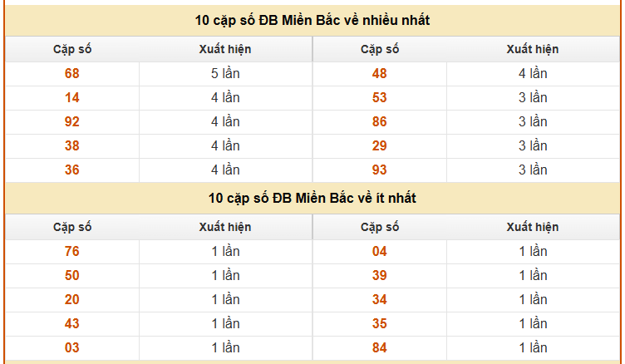Image resolution: width=625 pixels, height=364 pixels.
Task: Select number 93 in top table
Action: click(380, 170)
